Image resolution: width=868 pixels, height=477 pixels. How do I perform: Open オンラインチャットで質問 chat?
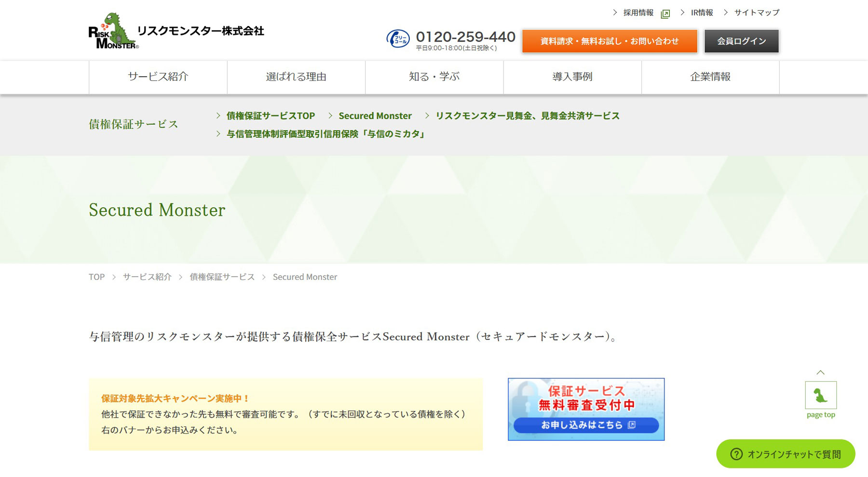(x=786, y=454)
